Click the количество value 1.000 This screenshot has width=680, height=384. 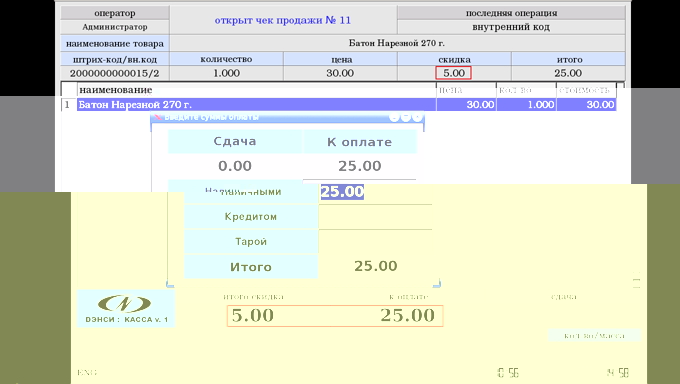click(226, 73)
